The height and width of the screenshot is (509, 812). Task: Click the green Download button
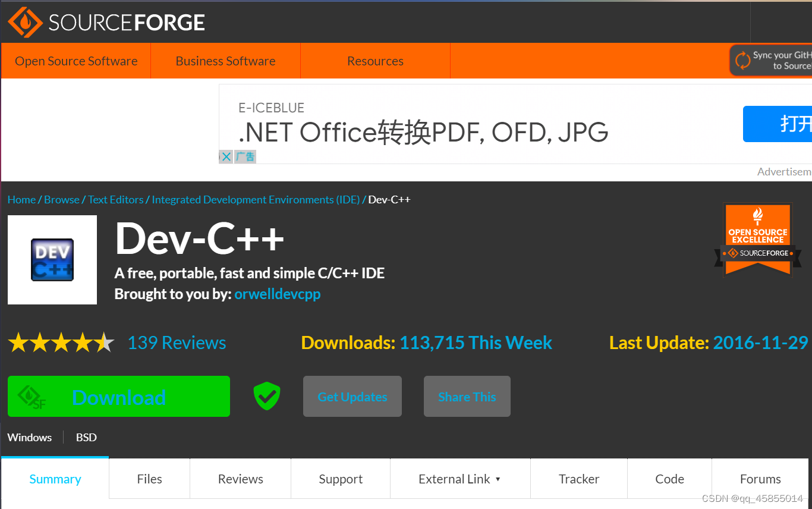point(119,396)
